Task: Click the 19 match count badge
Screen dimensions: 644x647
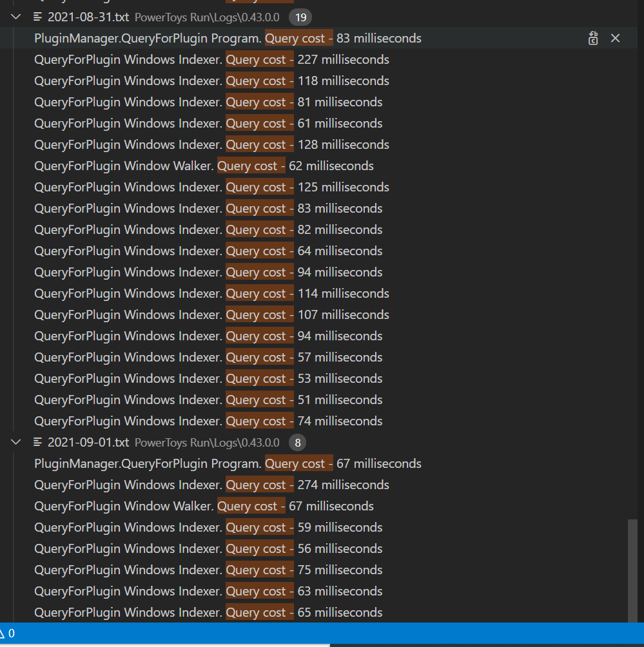Action: coord(300,17)
